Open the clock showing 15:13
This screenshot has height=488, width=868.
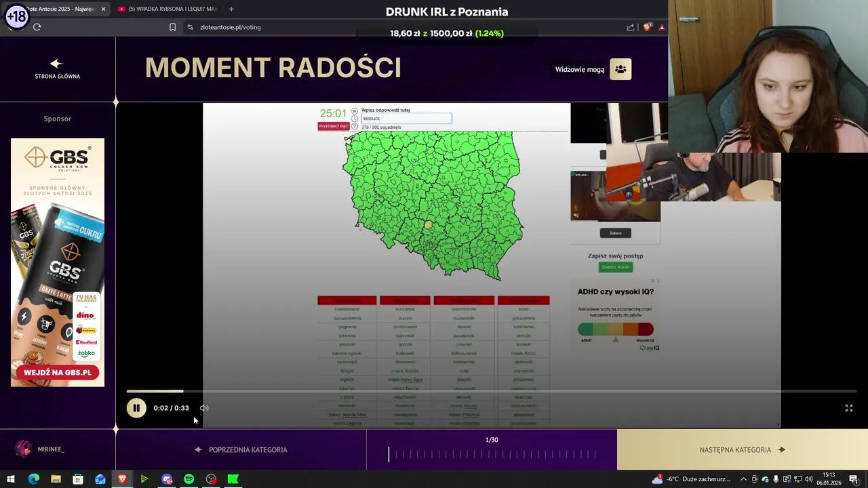pos(829,479)
